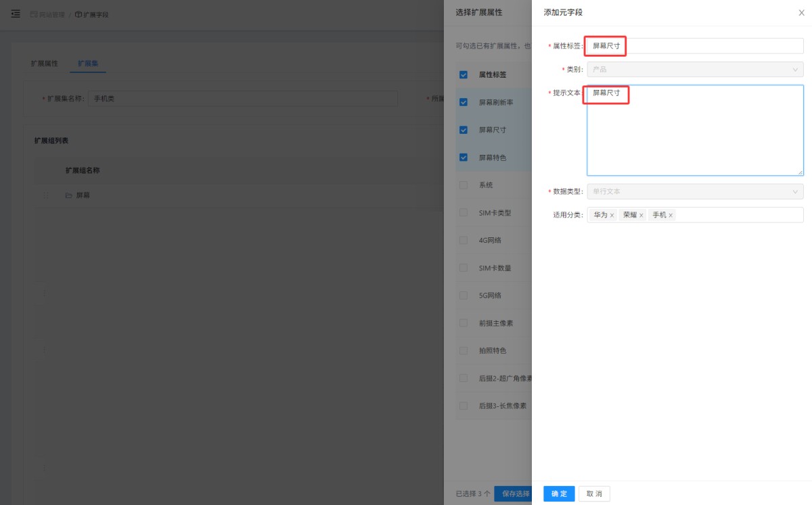Select the 扩展集 tab
Screen dimensions: 812x505
tap(88, 63)
